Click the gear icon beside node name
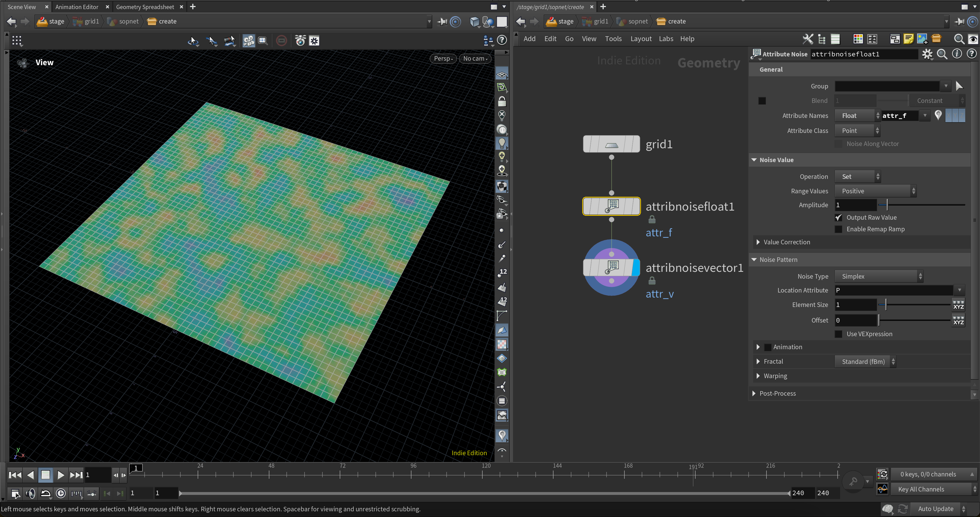980x517 pixels. 927,54
